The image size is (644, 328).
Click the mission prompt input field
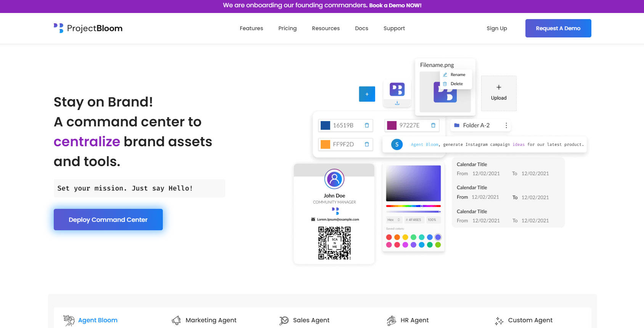tap(139, 188)
